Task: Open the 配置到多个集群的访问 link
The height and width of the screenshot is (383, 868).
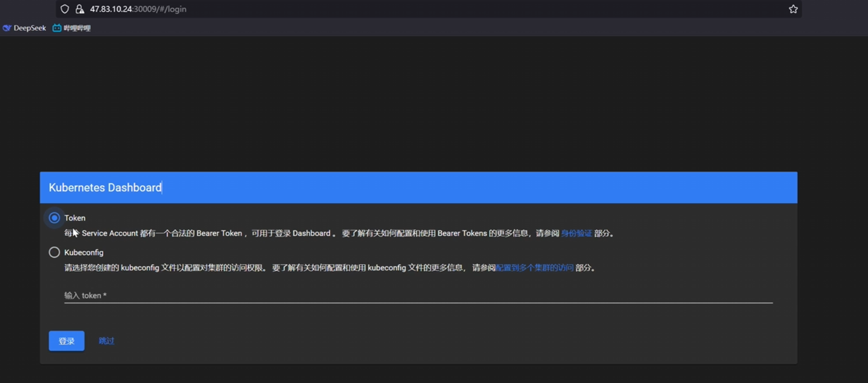Action: (534, 268)
